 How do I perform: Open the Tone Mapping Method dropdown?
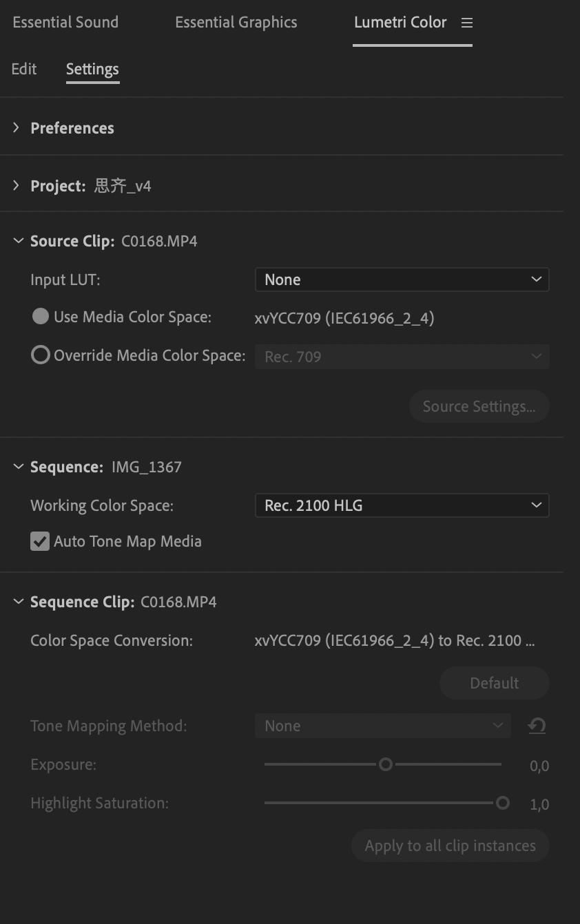pos(383,726)
